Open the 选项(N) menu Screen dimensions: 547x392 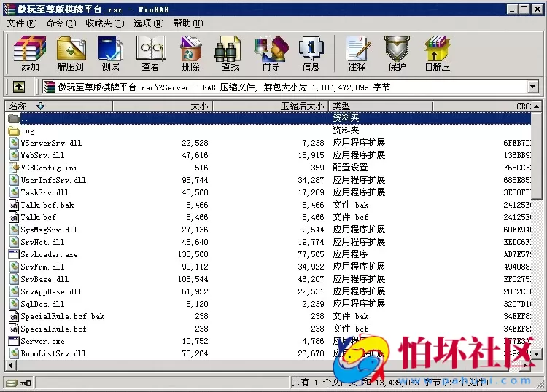tap(149, 23)
